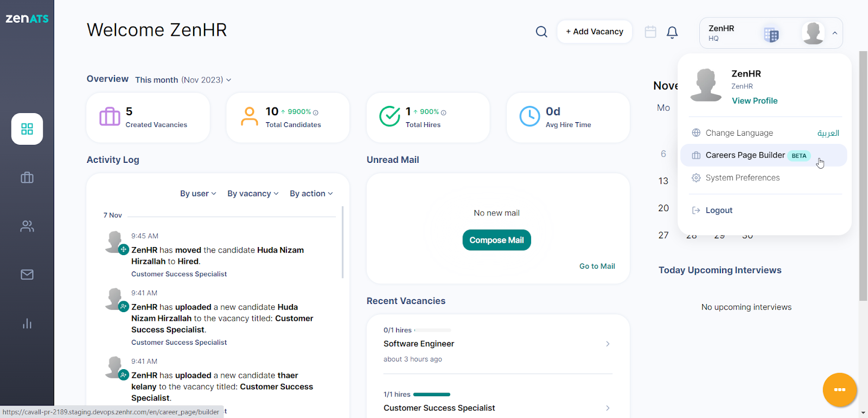Click candidate name thaer in activity log
The width and height of the screenshot is (868, 418).
click(288, 375)
